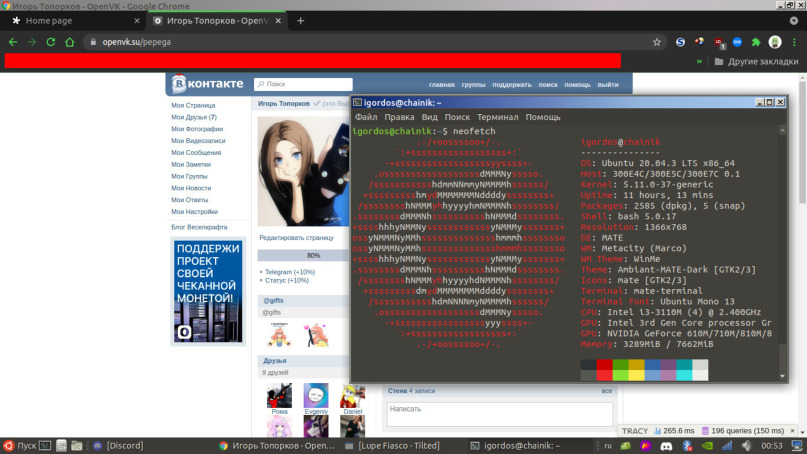Expand the hidden bookmarks chevron
Image resolution: width=807 pixels, height=454 pixels.
click(x=700, y=61)
